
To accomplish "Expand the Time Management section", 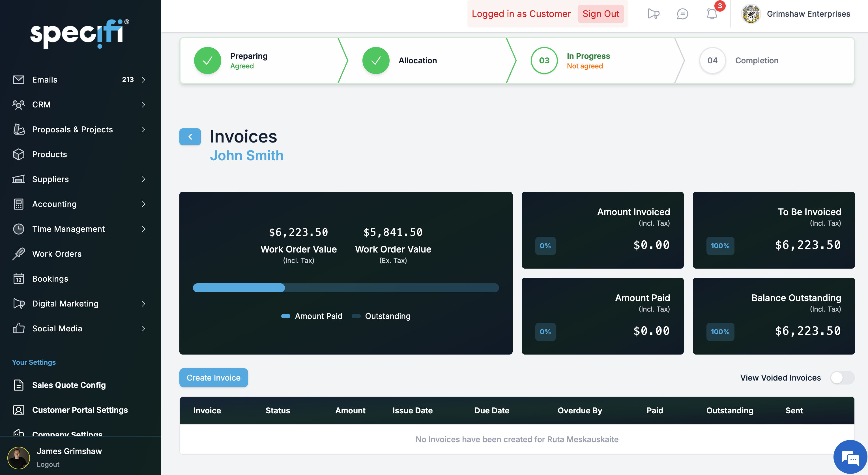I will [x=143, y=229].
